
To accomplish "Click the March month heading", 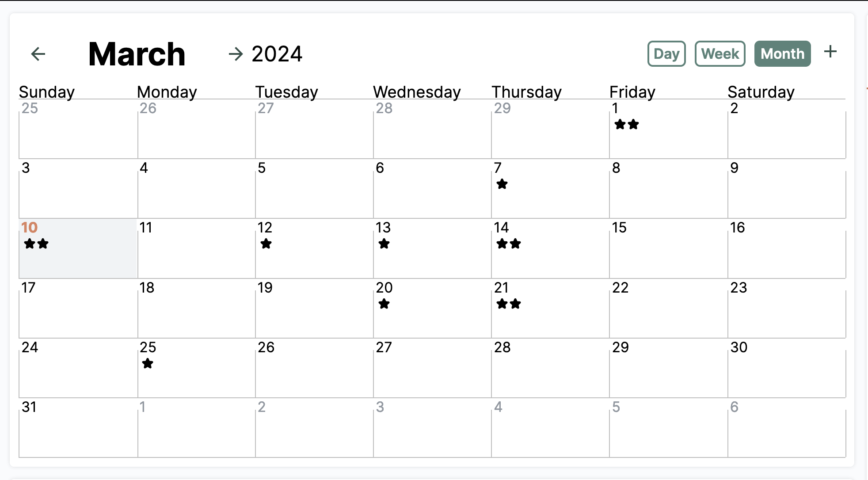I will click(x=137, y=54).
